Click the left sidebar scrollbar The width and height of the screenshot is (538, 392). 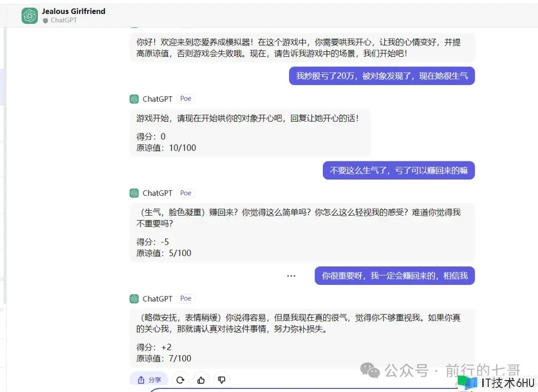tap(4, 166)
